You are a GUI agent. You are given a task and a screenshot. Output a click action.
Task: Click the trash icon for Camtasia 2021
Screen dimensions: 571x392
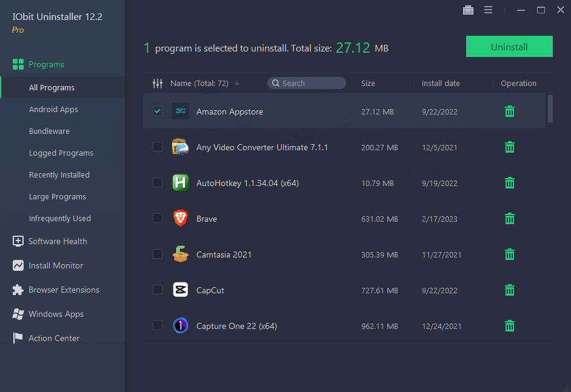(x=509, y=254)
